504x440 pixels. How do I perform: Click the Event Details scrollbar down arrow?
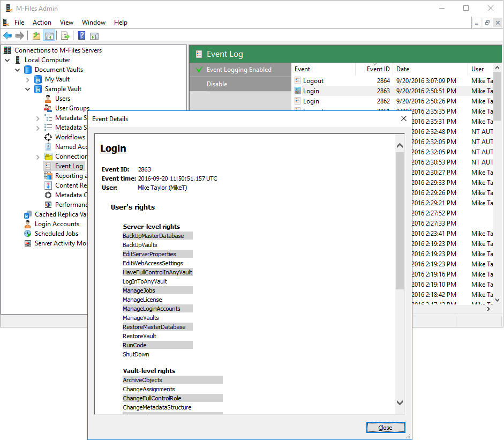tap(400, 402)
